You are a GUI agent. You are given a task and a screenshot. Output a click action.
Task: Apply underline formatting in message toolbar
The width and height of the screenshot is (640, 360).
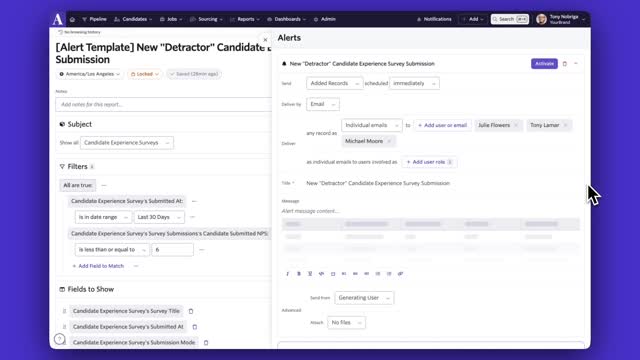point(310,274)
